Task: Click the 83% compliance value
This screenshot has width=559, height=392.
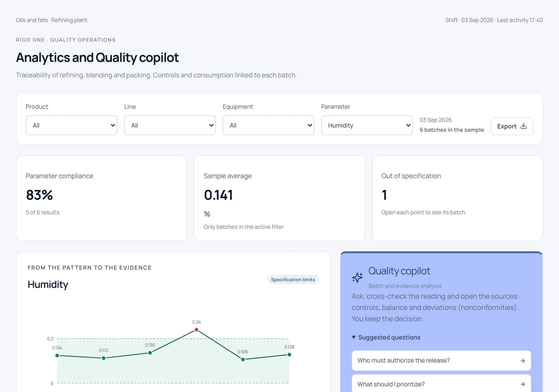Action: coord(39,195)
